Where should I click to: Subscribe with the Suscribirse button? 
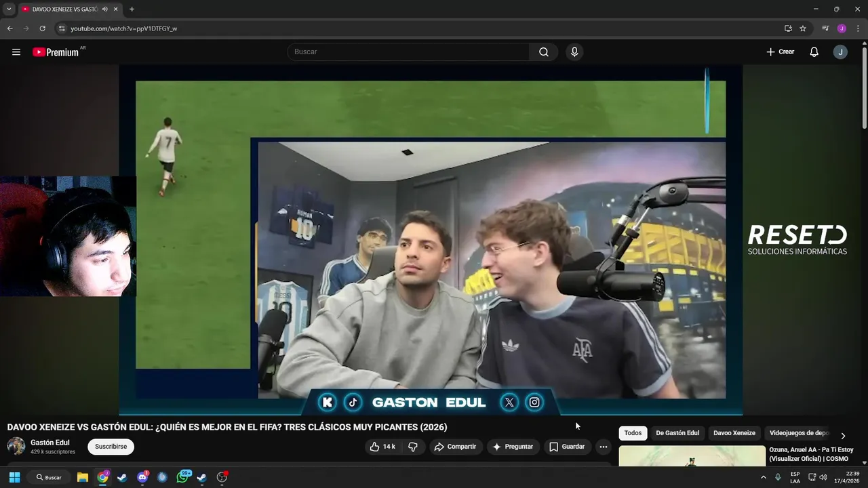click(111, 447)
